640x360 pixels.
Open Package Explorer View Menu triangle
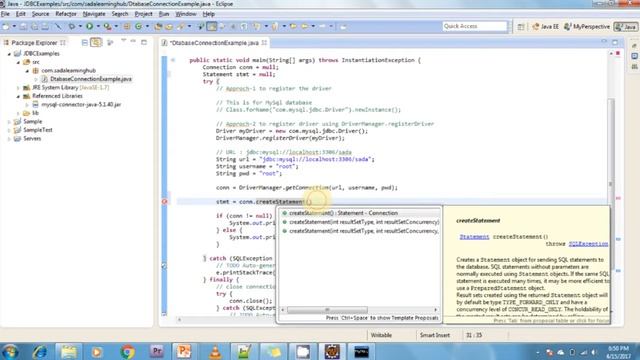pos(123,41)
